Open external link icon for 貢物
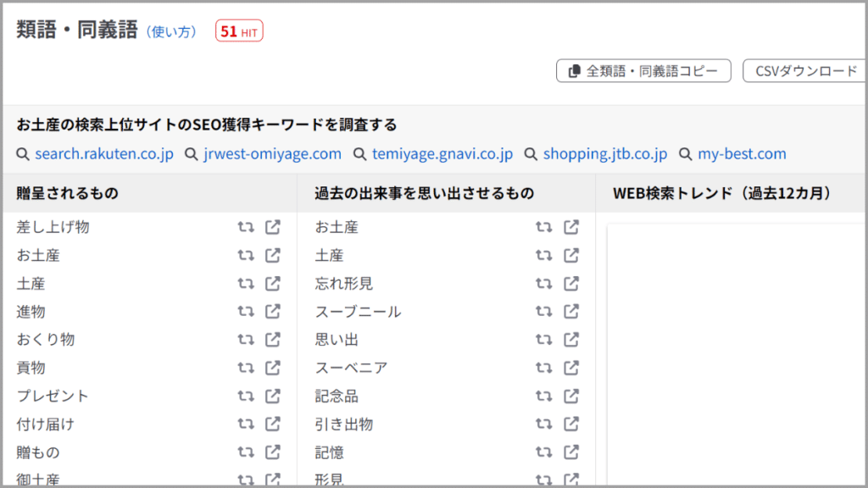The image size is (868, 488). pyautogui.click(x=273, y=368)
